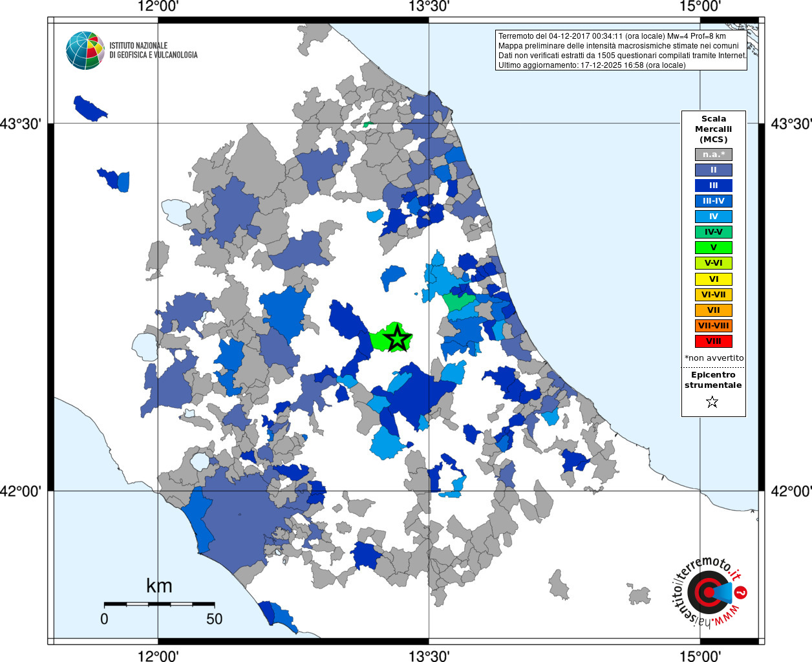The image size is (812, 662).
Task: Select the green V intensity legend swatch
Action: click(x=714, y=248)
